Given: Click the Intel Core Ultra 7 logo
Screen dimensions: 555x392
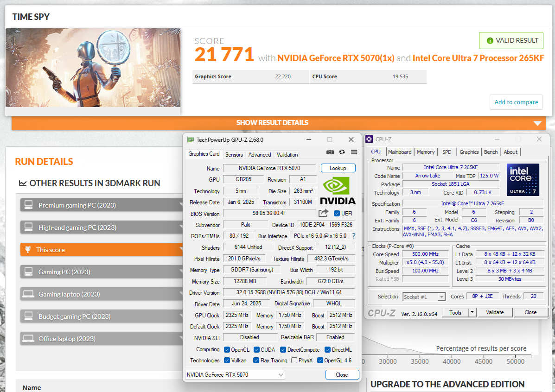Looking at the screenshot, I should pos(523,179).
